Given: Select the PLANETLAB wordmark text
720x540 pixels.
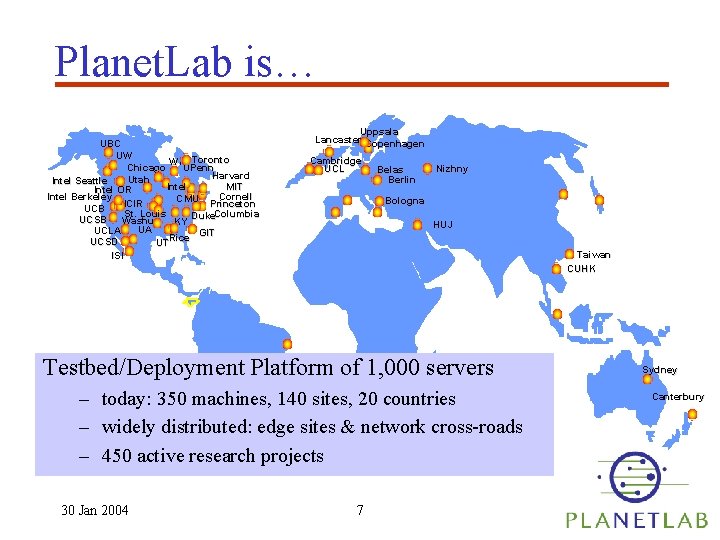Looking at the screenshot, I should (638, 520).
